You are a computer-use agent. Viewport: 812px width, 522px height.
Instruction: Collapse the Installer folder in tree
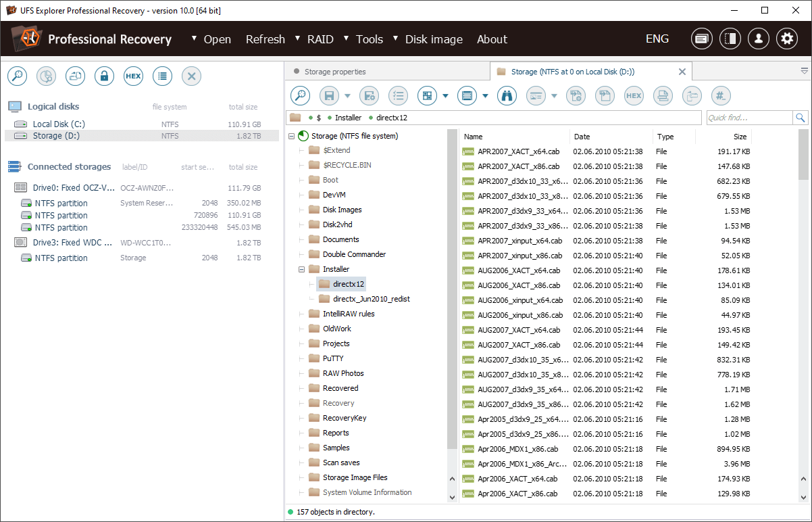coord(302,269)
